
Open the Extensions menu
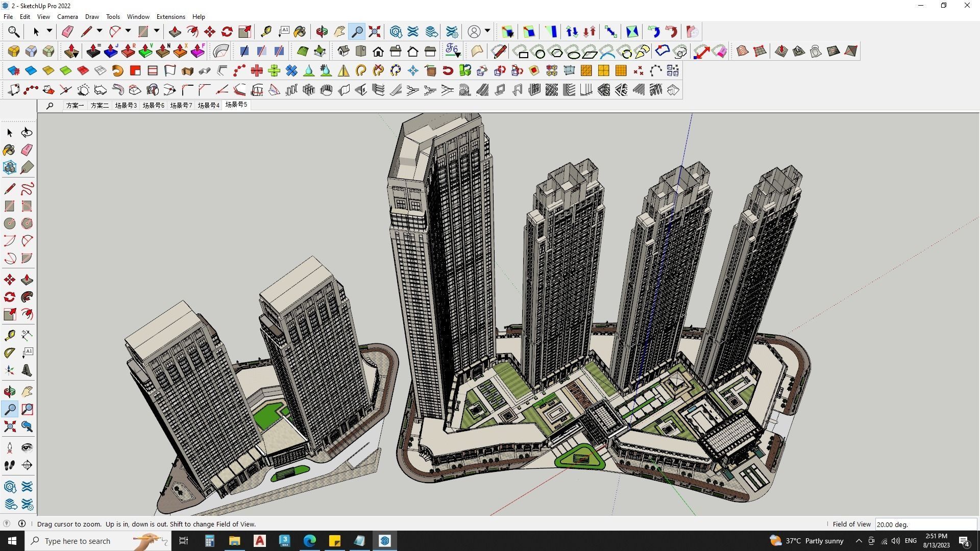coord(170,17)
